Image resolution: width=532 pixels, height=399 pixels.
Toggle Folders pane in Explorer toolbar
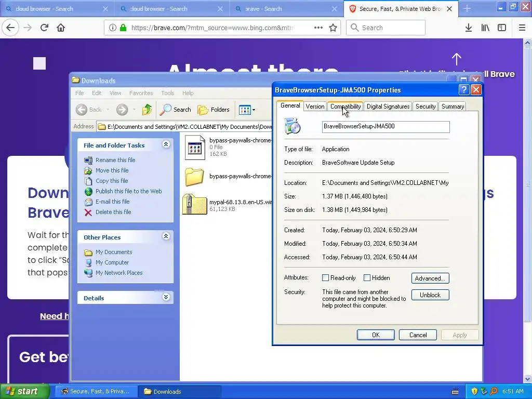(214, 109)
